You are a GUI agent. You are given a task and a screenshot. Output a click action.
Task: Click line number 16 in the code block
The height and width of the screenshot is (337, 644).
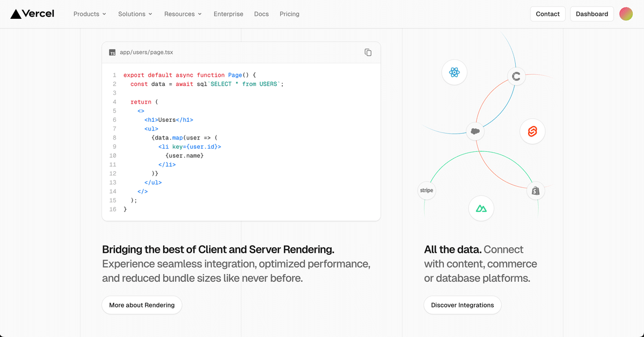(x=113, y=209)
